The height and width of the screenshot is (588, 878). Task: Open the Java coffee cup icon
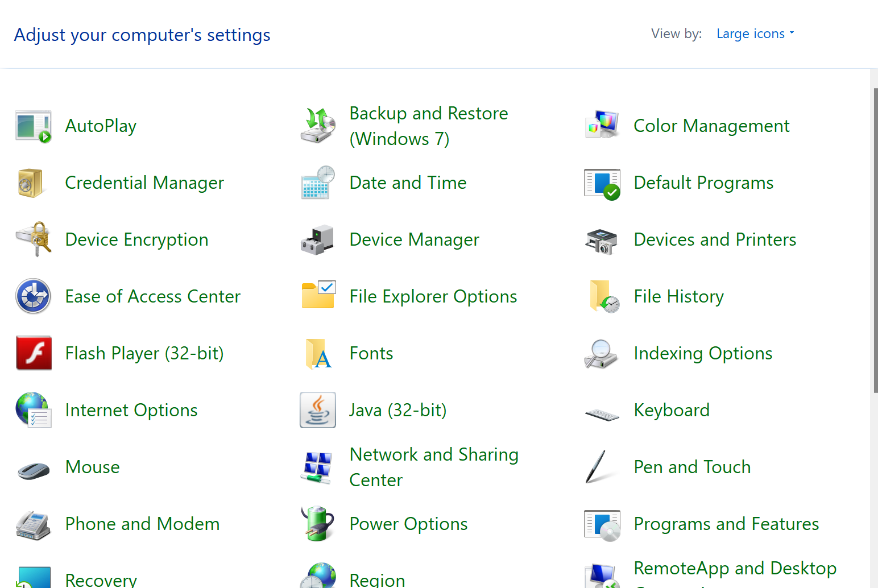click(318, 410)
